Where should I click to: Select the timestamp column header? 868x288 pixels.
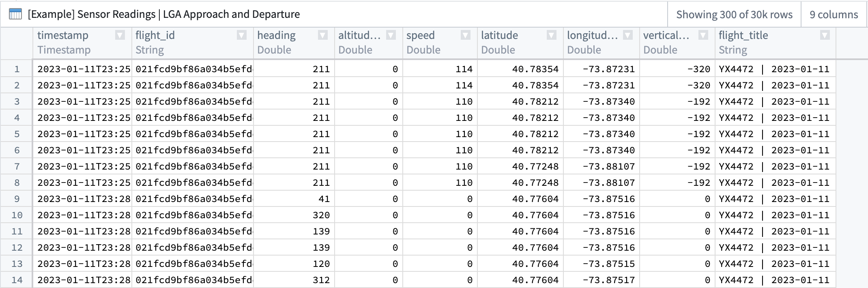tap(82, 43)
